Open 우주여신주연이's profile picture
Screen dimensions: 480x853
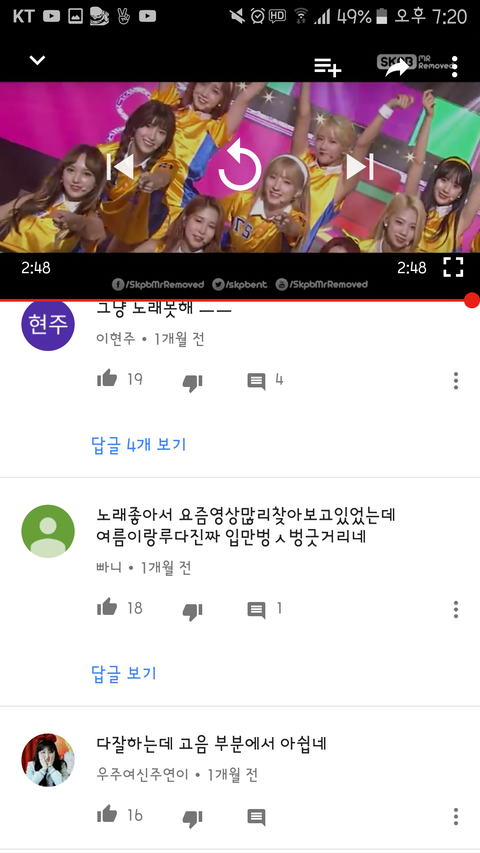48,759
